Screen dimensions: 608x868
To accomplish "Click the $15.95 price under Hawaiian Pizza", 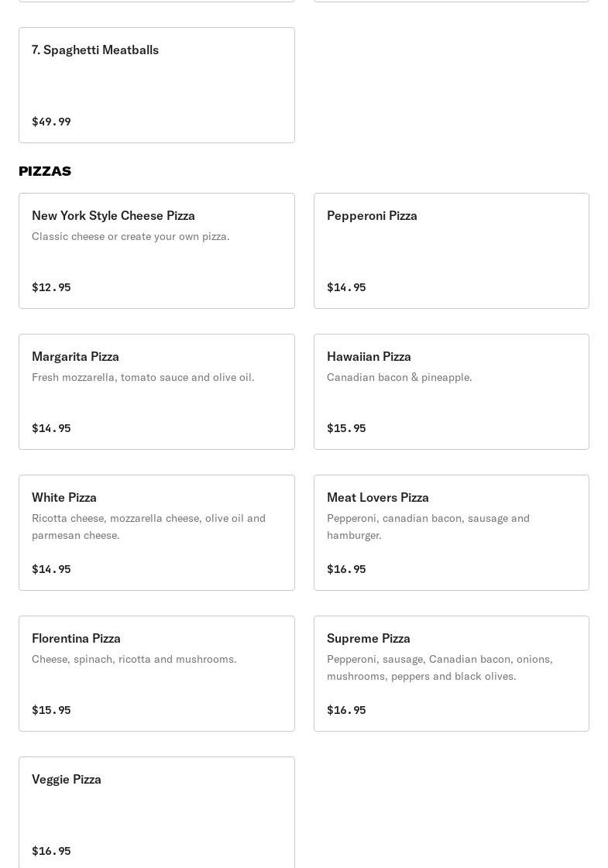I will pos(346,428).
